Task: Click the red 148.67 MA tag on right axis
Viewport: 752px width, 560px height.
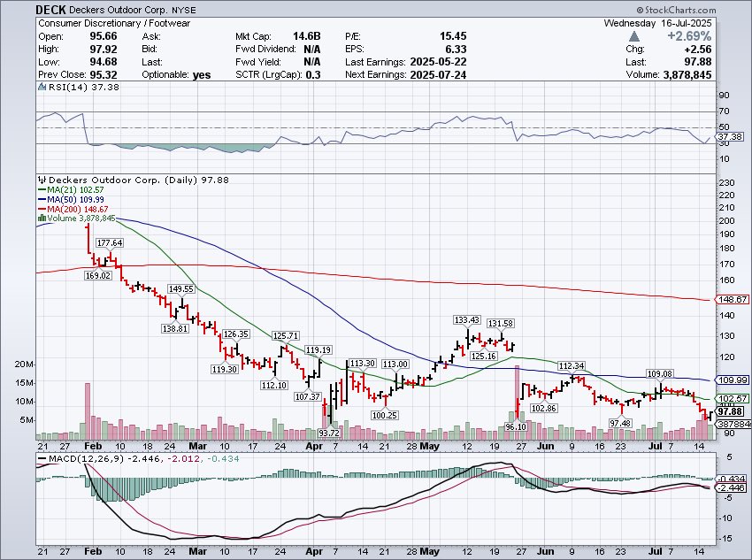Action: tap(733, 299)
